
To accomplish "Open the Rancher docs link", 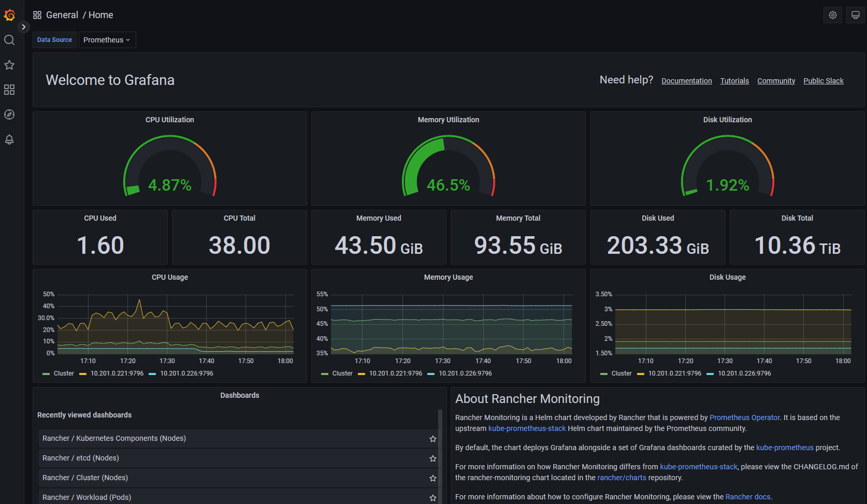I will 747,497.
